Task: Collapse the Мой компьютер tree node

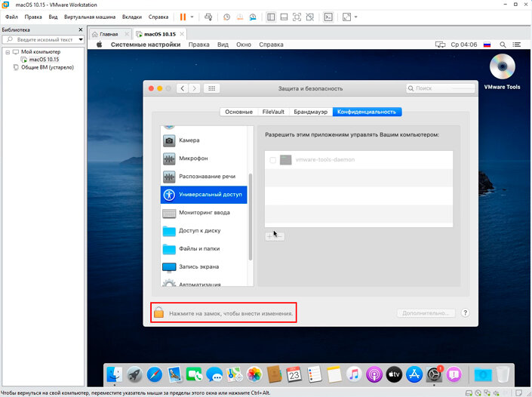Action: click(8, 52)
